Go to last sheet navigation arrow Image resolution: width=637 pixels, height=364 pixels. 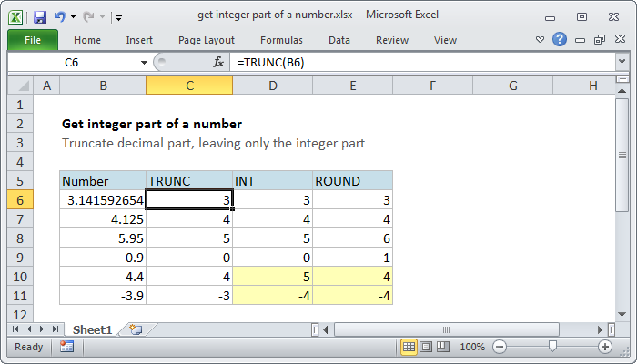pos(56,329)
